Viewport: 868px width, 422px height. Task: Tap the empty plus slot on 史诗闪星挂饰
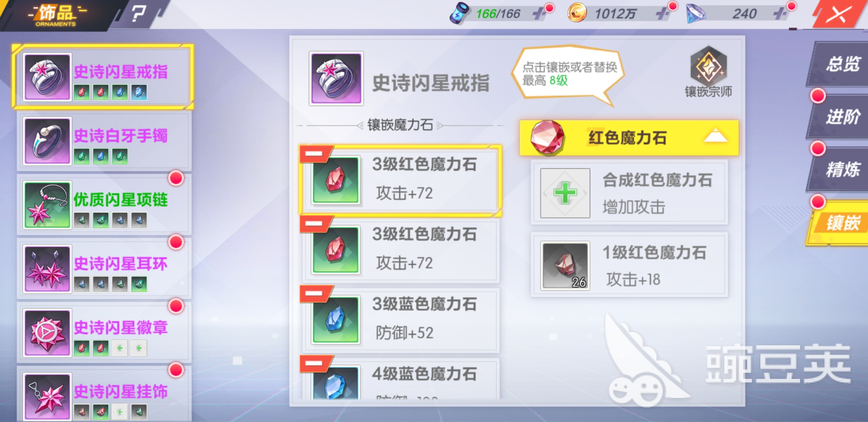point(120,412)
